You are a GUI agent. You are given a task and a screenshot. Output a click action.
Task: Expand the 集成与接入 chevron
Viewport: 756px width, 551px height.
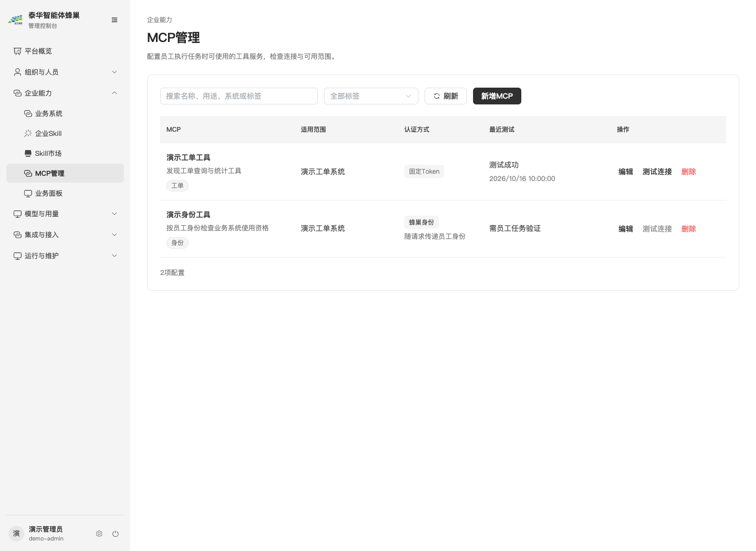114,235
